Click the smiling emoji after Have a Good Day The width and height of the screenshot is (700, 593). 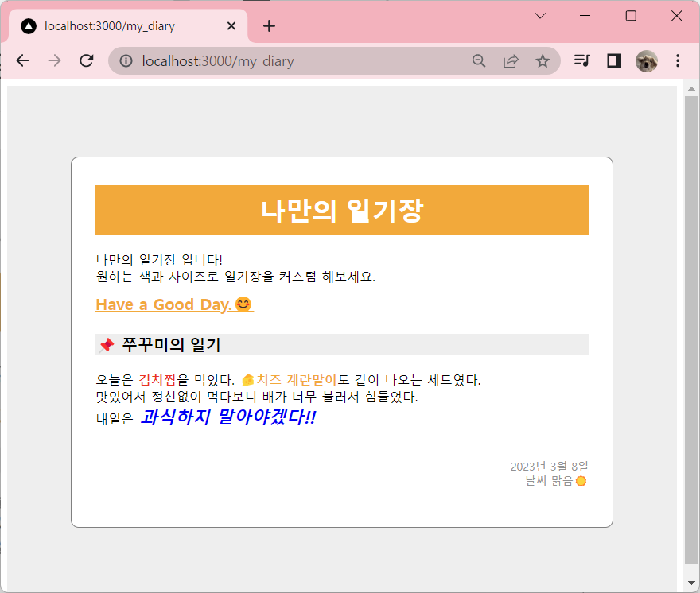tap(243, 304)
